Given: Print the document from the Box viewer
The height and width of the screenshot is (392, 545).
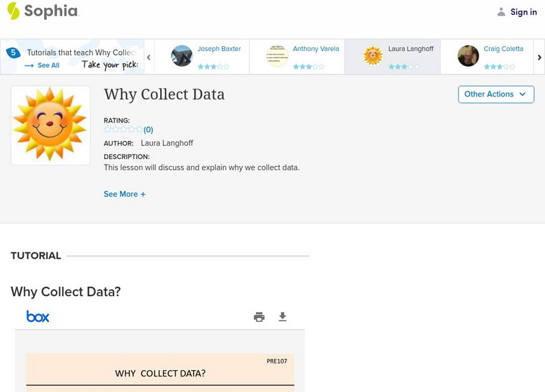Looking at the screenshot, I should [259, 316].
